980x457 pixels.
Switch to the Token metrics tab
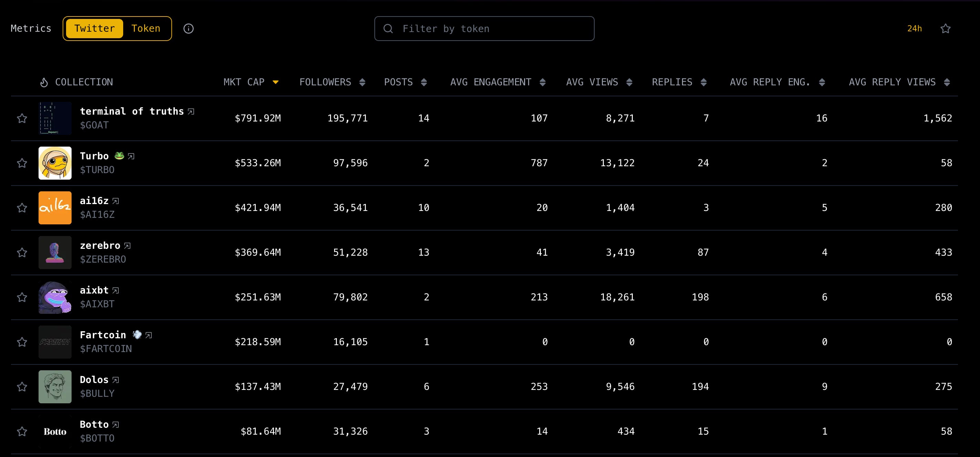146,29
